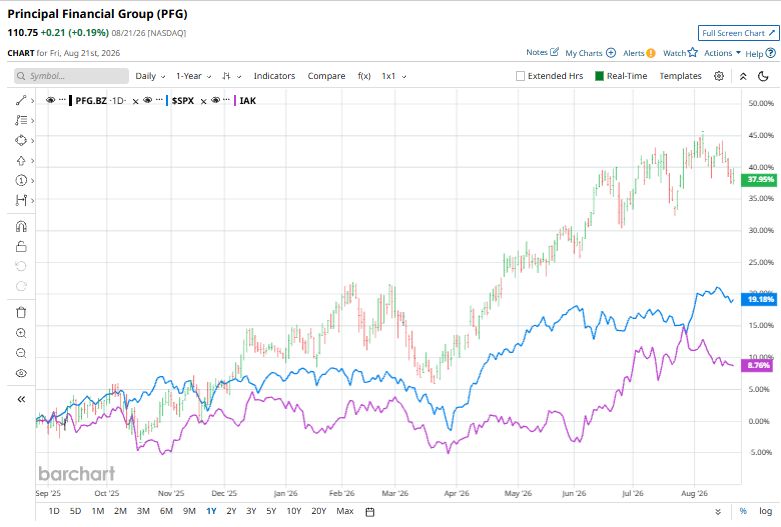Enable the Extended Hrs checkbox

[521, 76]
